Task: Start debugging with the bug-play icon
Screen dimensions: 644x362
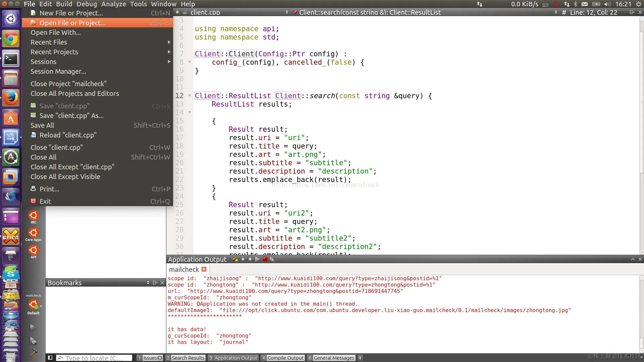Action: (33, 341)
